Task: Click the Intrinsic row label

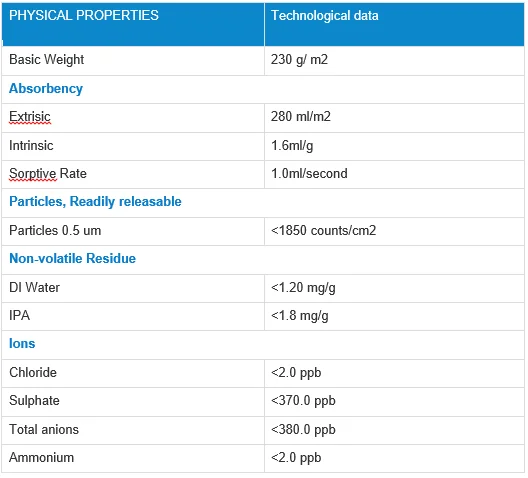Action: 31,146
